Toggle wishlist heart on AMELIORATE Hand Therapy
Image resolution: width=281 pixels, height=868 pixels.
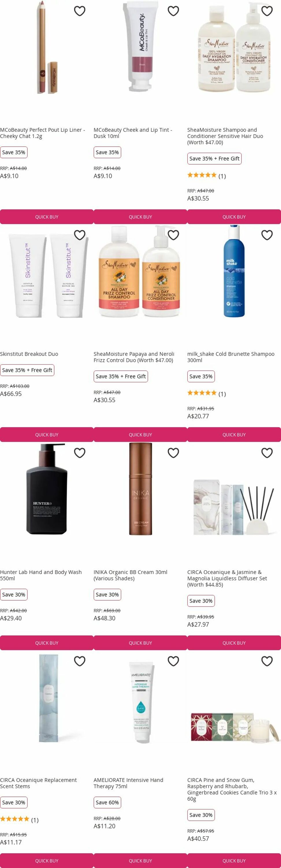(x=173, y=661)
